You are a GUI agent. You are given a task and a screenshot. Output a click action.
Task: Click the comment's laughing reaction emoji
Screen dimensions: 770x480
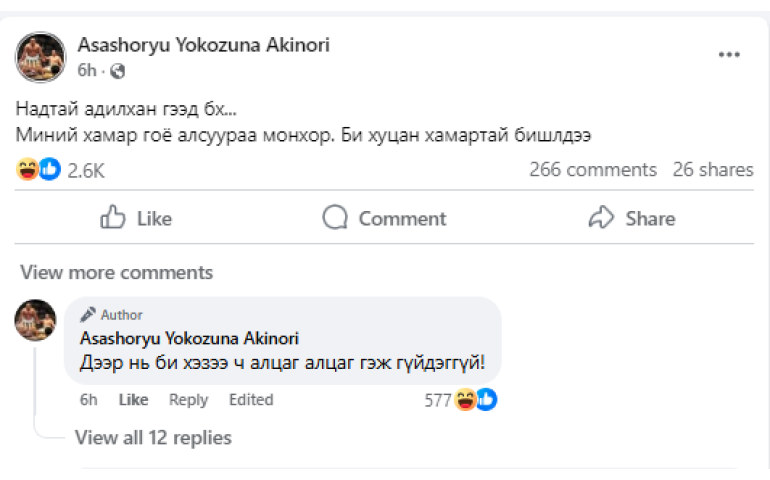click(x=465, y=400)
